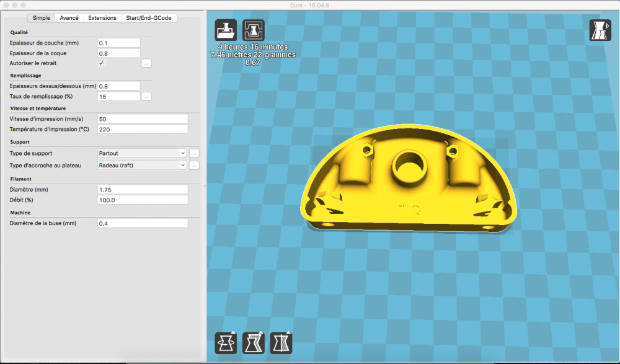620x364 pixels.
Task: Open raft settings button next to Radeau
Action: (x=194, y=166)
